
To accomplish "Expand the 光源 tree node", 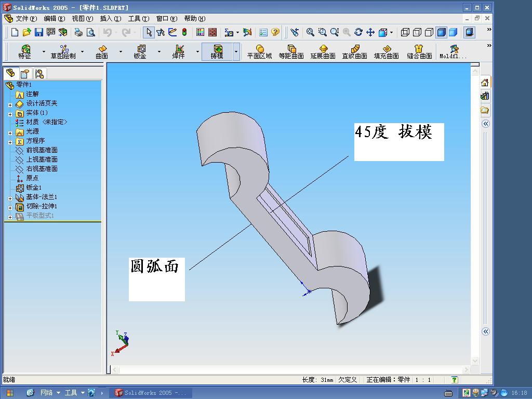I will (10, 133).
